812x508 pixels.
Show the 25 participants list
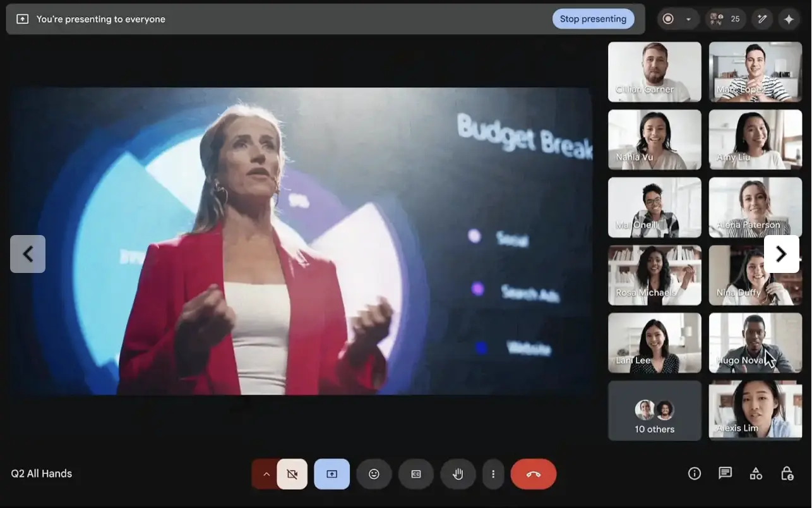tap(725, 19)
